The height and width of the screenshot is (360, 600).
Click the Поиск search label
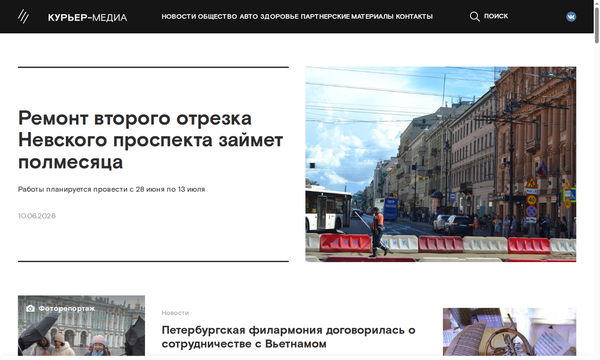point(496,16)
